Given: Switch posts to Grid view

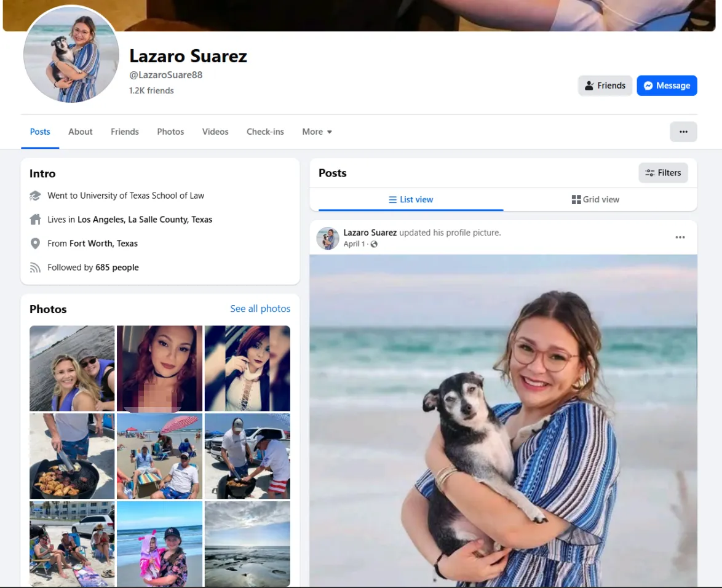Looking at the screenshot, I should coord(595,199).
